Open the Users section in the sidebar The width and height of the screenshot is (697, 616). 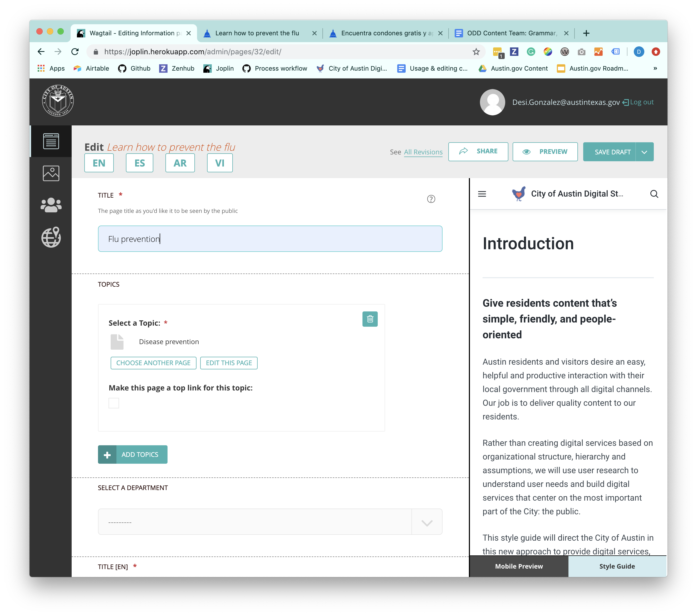tap(51, 205)
